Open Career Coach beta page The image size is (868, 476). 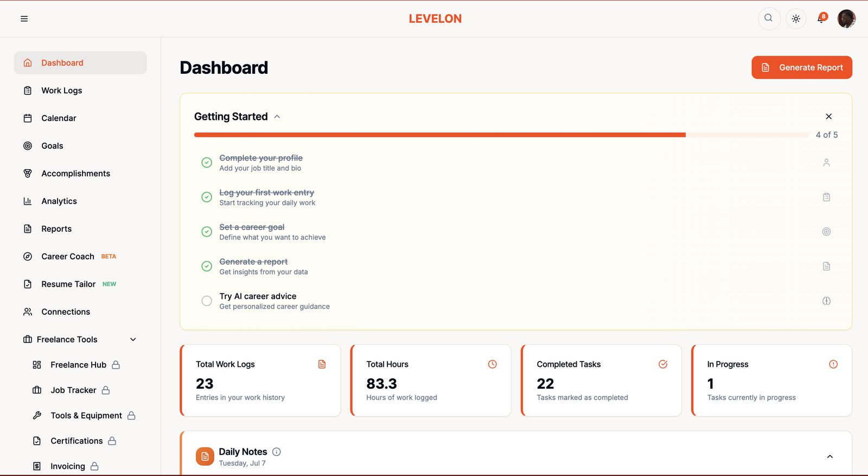click(80, 257)
